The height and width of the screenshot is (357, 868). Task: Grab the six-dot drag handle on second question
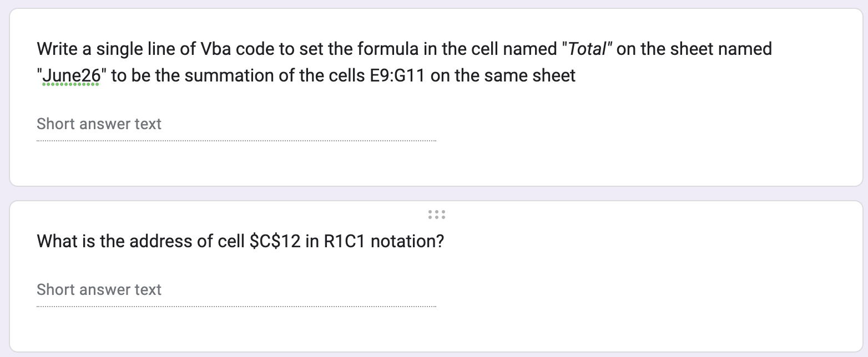437,215
